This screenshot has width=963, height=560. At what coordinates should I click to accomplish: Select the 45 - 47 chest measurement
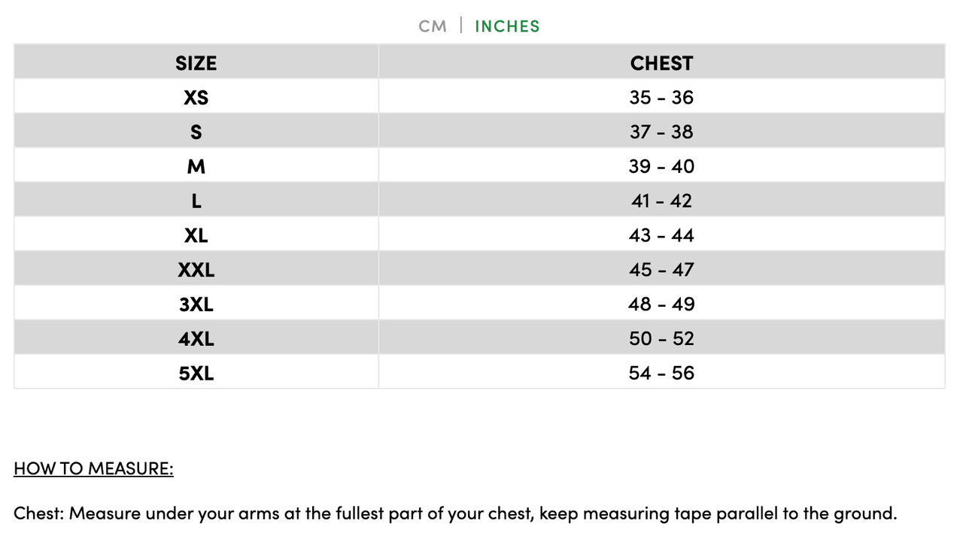pos(661,270)
